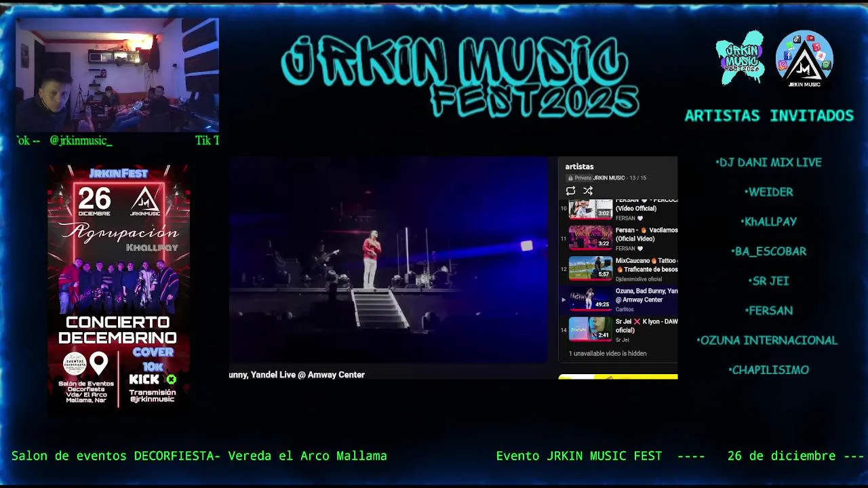Toggle the playlist loop icon
868x488 pixels.
coord(570,191)
